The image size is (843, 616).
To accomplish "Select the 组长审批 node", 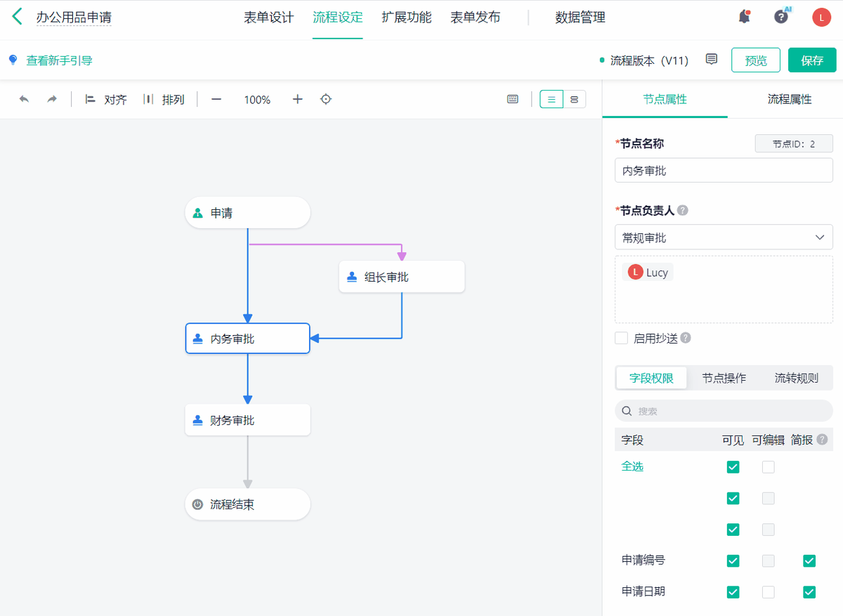I will [x=402, y=277].
